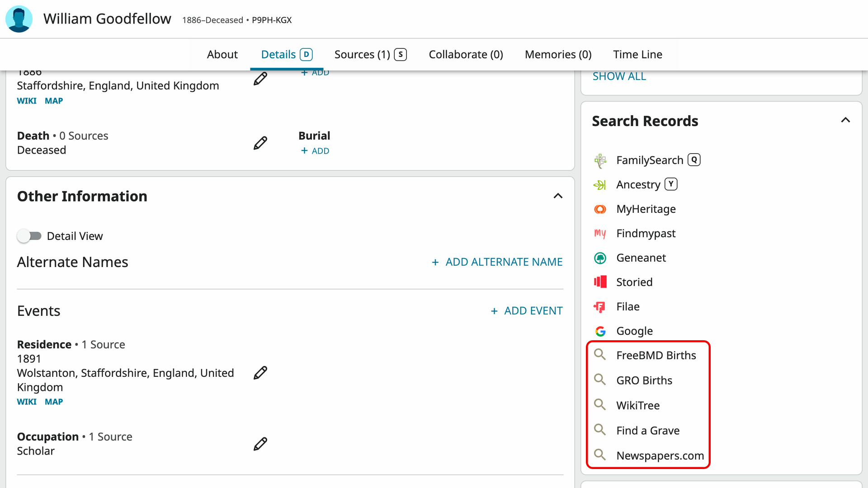
Task: Click magnifier icon beside WikiTree
Action: (x=600, y=404)
